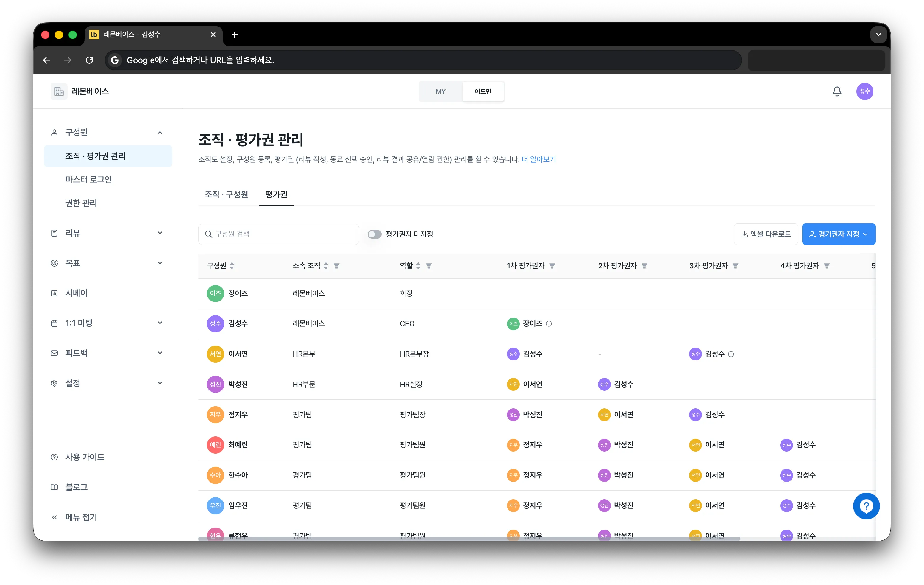
Task: Download the list via 엑셀 다운로드
Action: point(766,234)
